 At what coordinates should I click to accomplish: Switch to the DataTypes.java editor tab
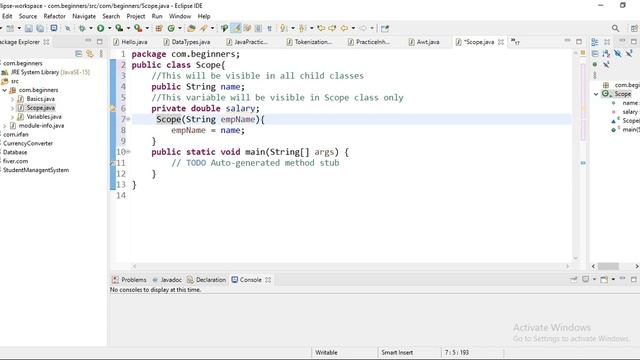[187, 42]
